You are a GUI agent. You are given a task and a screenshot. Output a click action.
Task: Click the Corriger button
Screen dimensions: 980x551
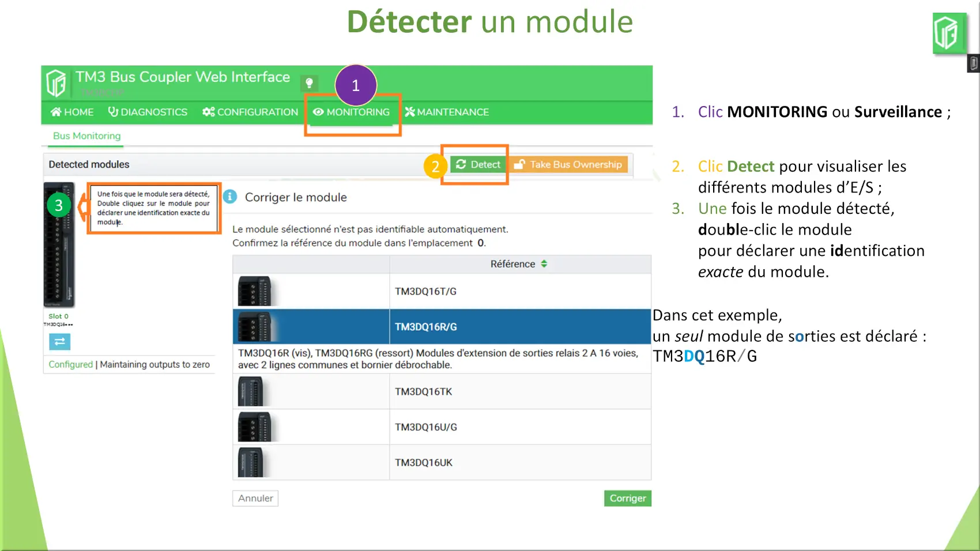(x=628, y=498)
